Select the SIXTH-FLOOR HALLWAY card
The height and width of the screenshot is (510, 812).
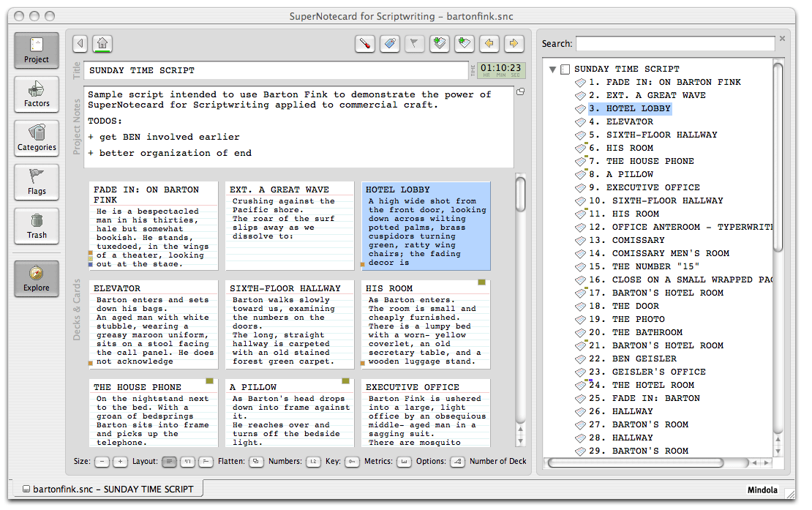(x=290, y=325)
